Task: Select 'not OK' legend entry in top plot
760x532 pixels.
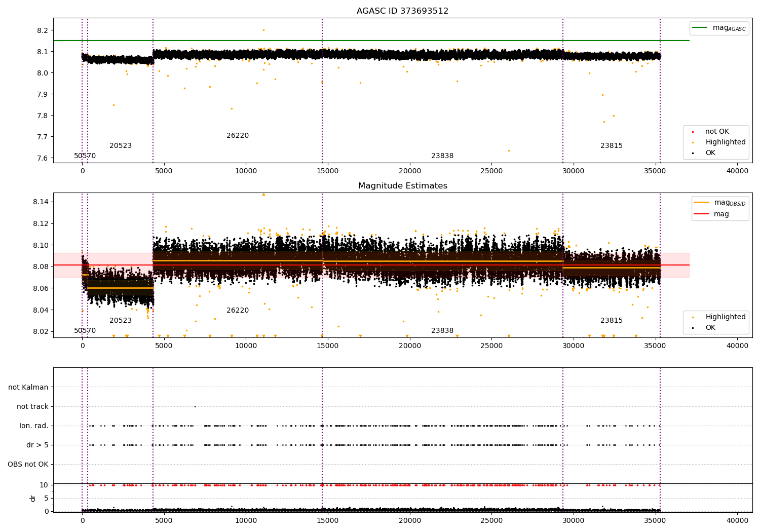Action: point(717,132)
